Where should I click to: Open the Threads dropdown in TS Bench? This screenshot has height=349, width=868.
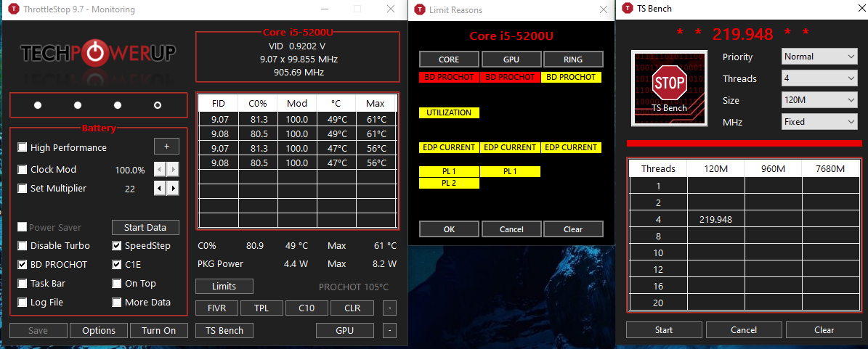[x=819, y=78]
